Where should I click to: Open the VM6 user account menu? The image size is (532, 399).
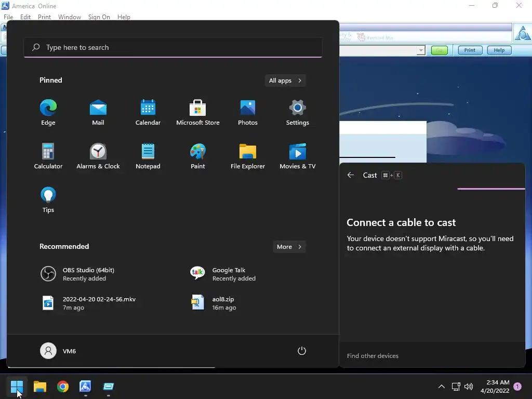pyautogui.click(x=58, y=351)
